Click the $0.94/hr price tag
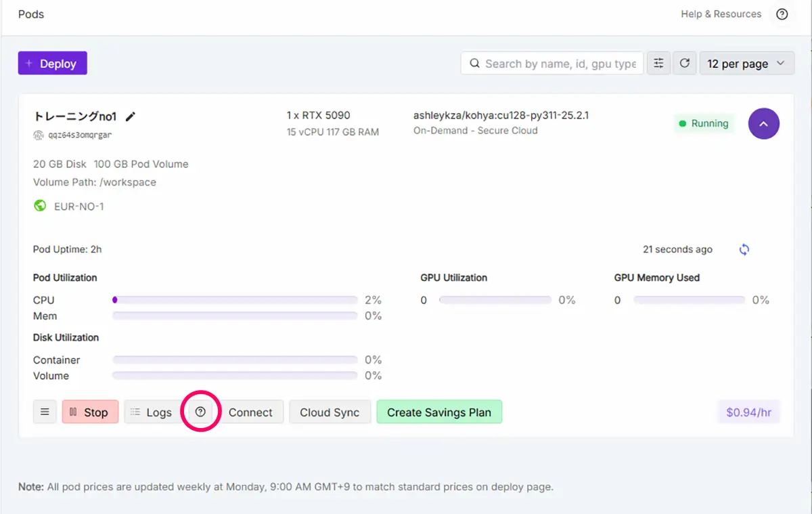The image size is (812, 514). pos(748,412)
